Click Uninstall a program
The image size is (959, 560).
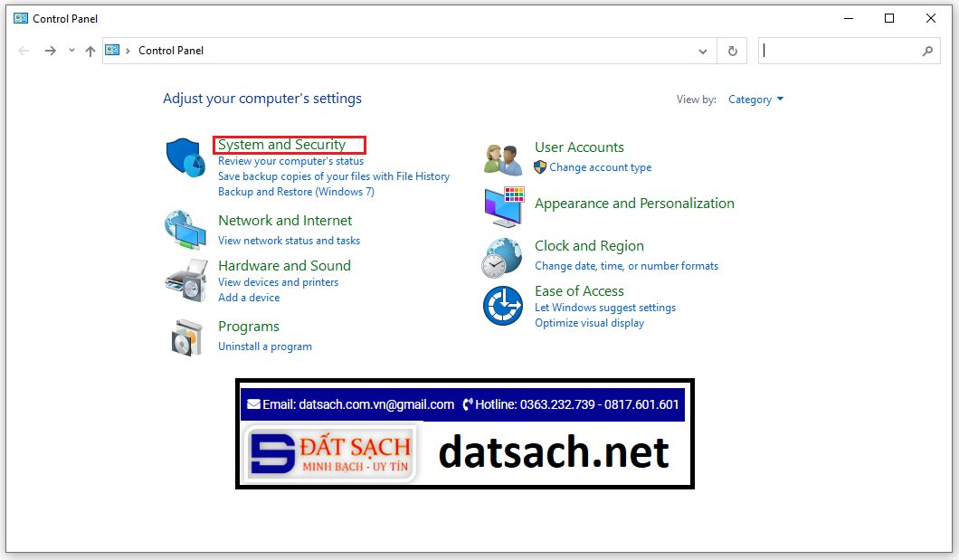click(265, 346)
